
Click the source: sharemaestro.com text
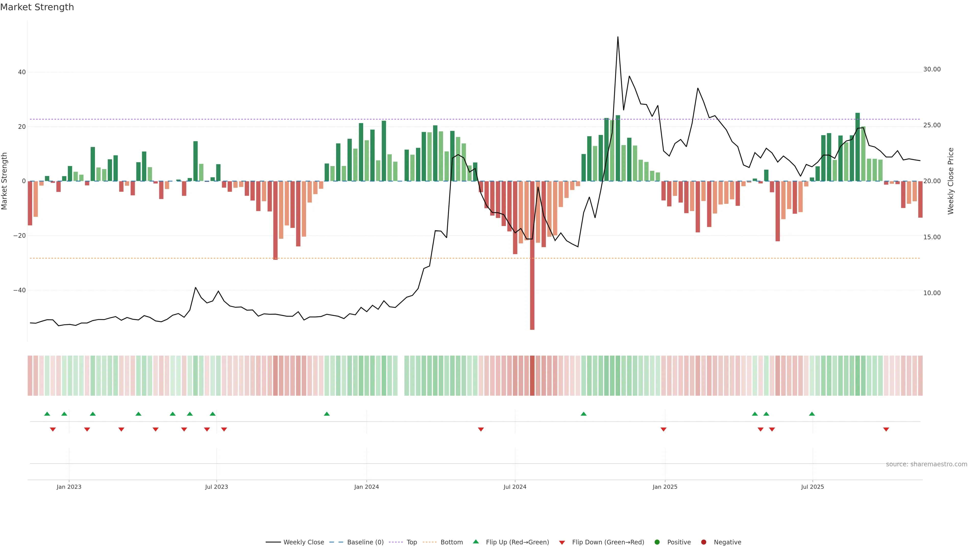coord(926,464)
